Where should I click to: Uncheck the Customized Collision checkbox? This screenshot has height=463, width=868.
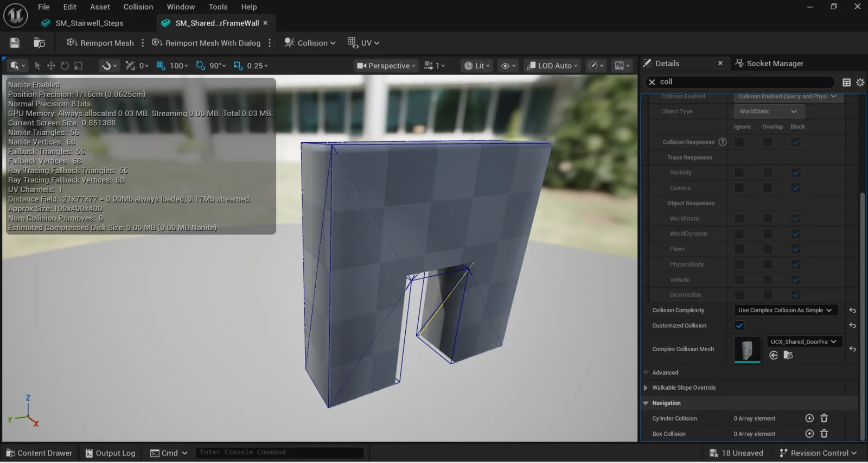pyautogui.click(x=739, y=326)
